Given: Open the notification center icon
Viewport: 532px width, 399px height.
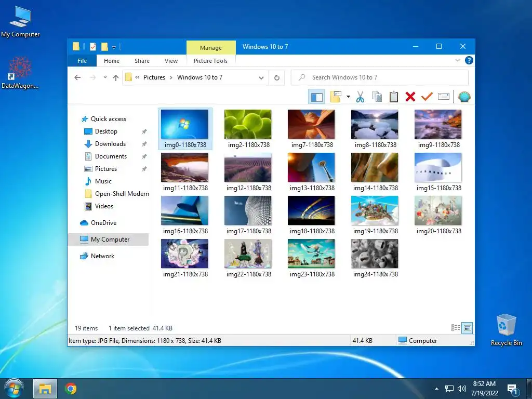Looking at the screenshot, I should pyautogui.click(x=512, y=389).
